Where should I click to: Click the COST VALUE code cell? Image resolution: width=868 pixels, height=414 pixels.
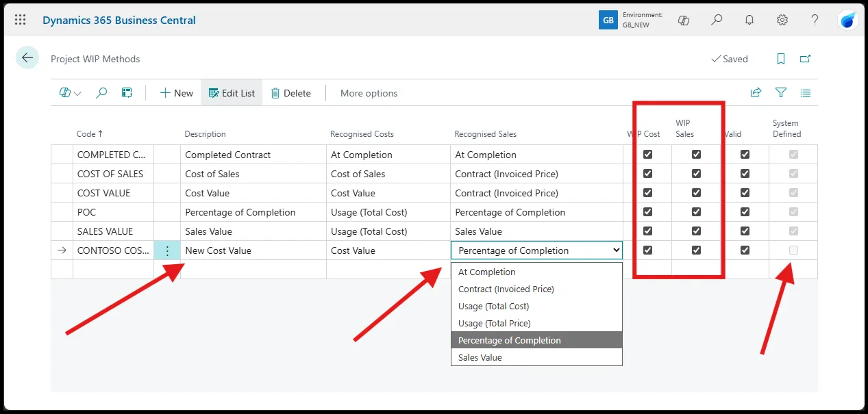pyautogui.click(x=113, y=193)
